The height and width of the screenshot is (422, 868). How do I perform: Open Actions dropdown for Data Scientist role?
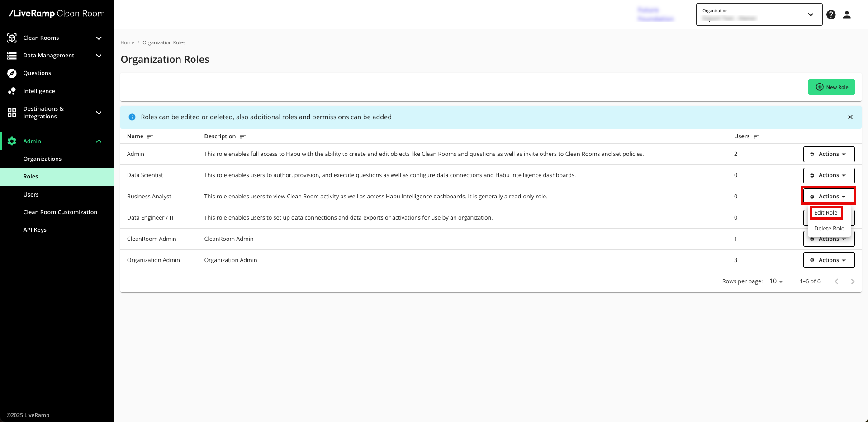829,175
